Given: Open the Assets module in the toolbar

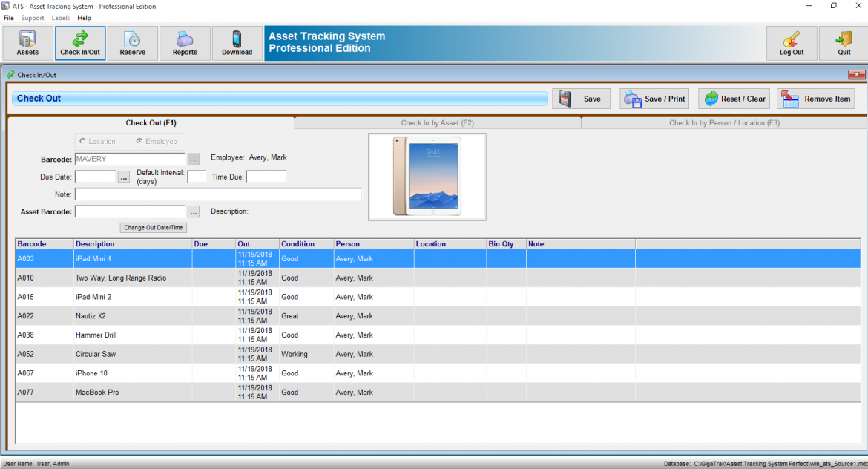Looking at the screenshot, I should (28, 43).
